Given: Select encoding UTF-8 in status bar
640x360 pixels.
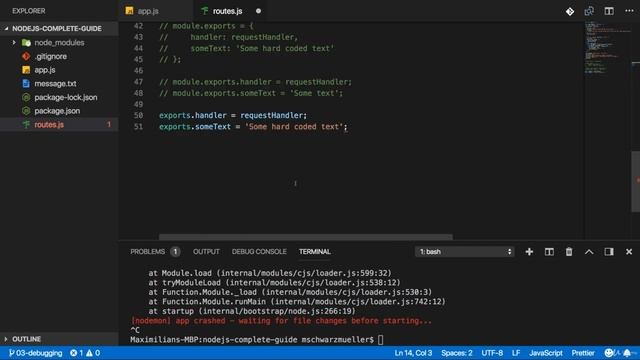Looking at the screenshot, I should [x=492, y=353].
